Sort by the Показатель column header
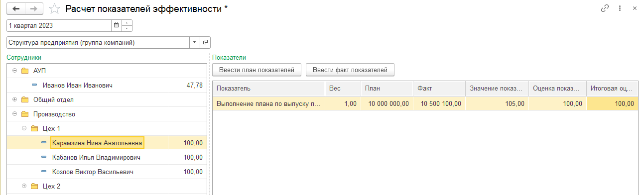This screenshot has width=644, height=195. click(269, 89)
